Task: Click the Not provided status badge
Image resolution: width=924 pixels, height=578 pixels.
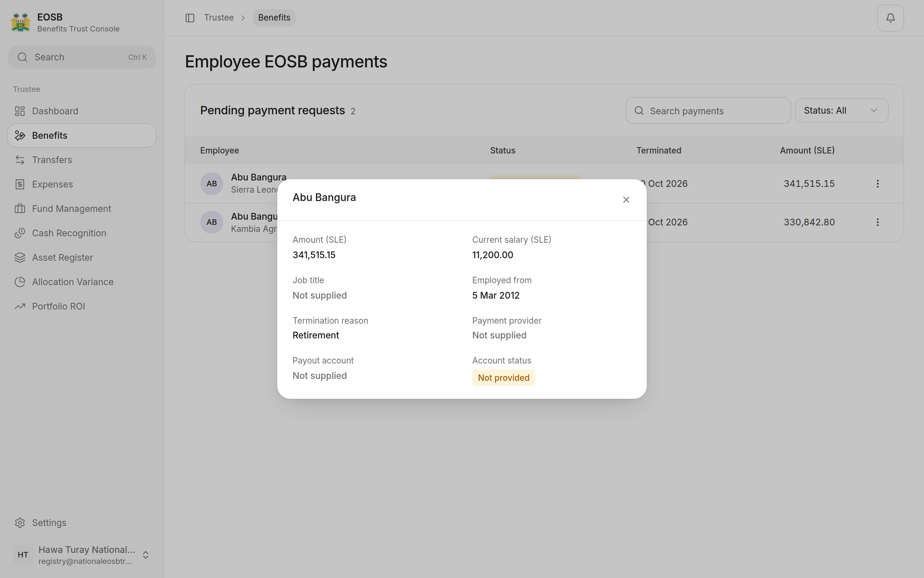Action: pos(503,378)
